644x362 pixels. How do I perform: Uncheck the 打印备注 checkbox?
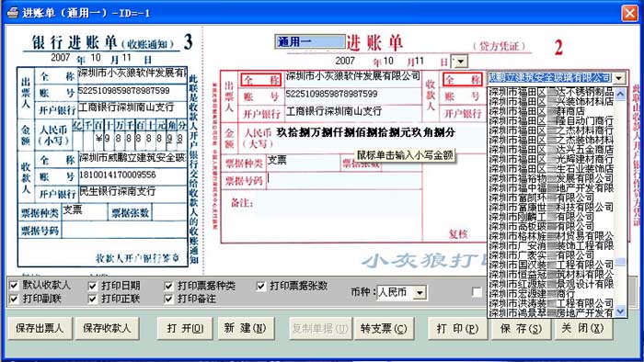coord(168,299)
